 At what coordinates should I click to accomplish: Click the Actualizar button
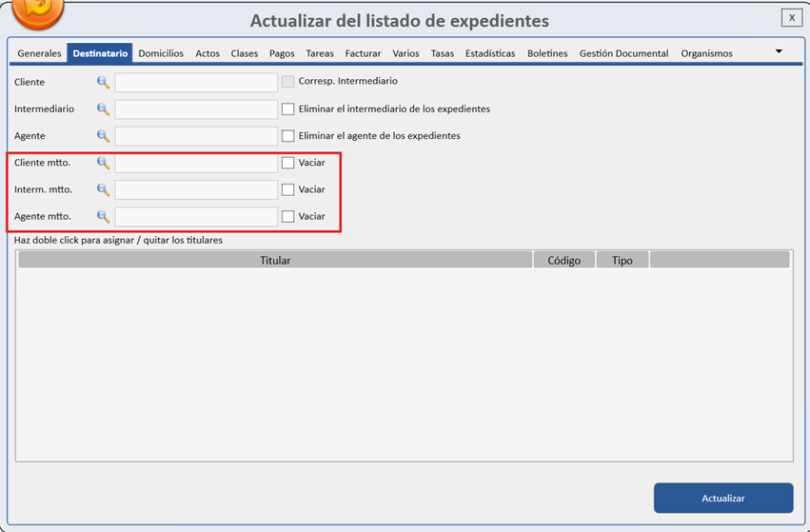723,498
